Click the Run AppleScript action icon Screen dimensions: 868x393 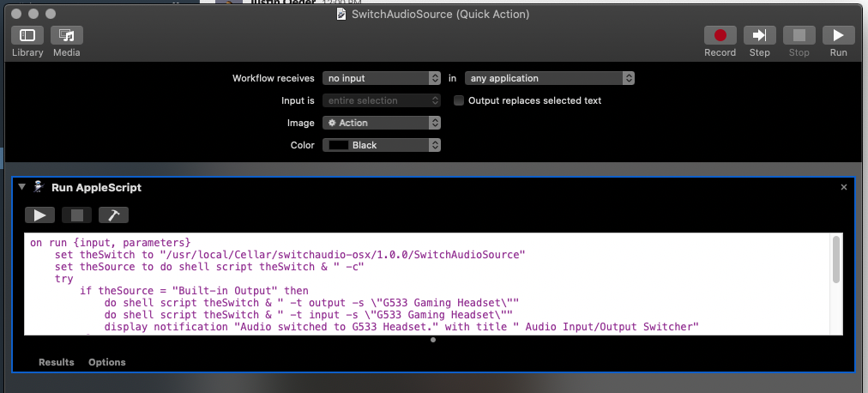click(39, 187)
